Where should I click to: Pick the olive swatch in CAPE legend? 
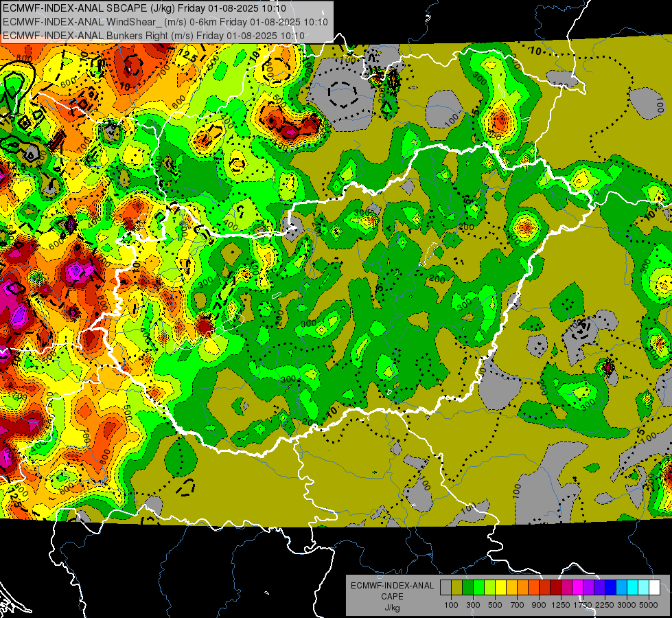(x=456, y=587)
